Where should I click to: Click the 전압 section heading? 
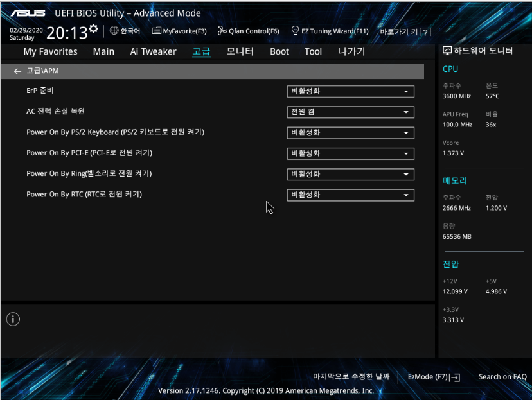(450, 264)
